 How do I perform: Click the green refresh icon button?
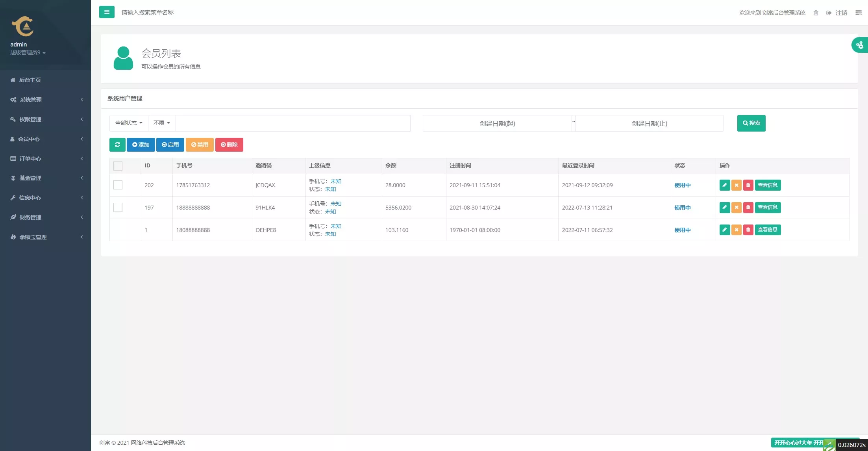[x=117, y=145]
